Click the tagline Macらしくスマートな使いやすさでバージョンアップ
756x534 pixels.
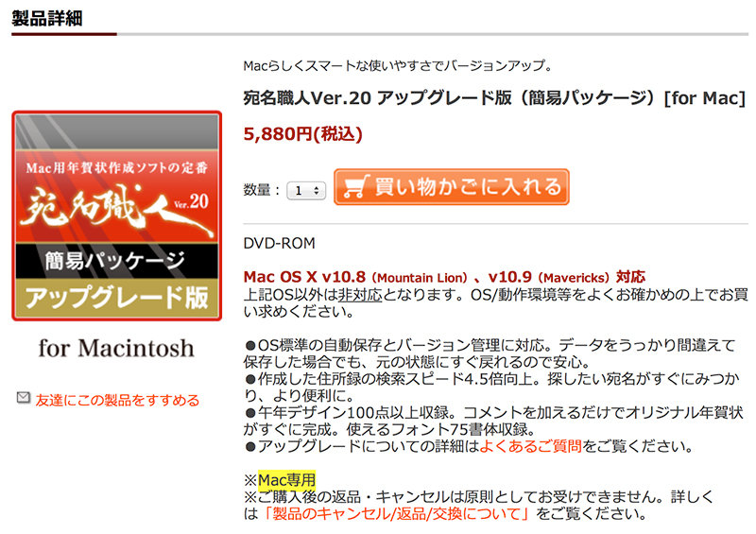(398, 65)
